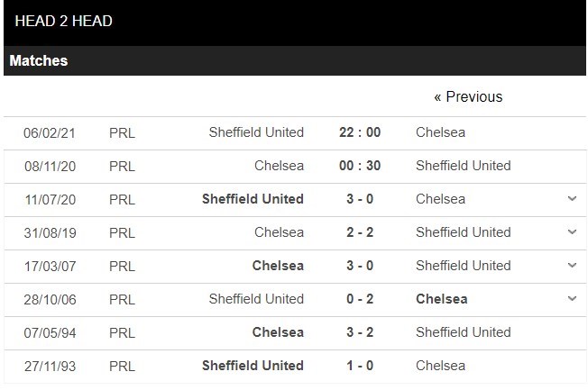Click the 3 - 0 score on 11/07/20
This screenshot has width=588, height=390.
(360, 199)
